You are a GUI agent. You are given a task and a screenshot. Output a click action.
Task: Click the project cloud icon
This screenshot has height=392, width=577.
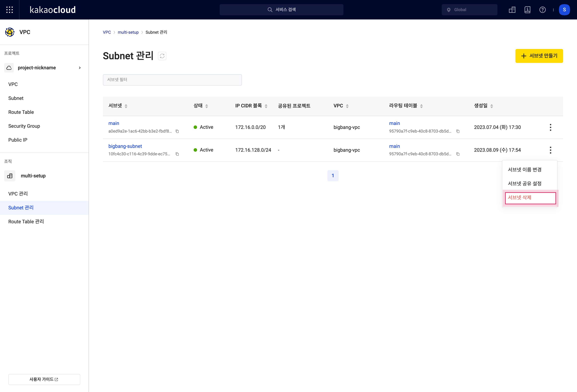[x=9, y=68]
